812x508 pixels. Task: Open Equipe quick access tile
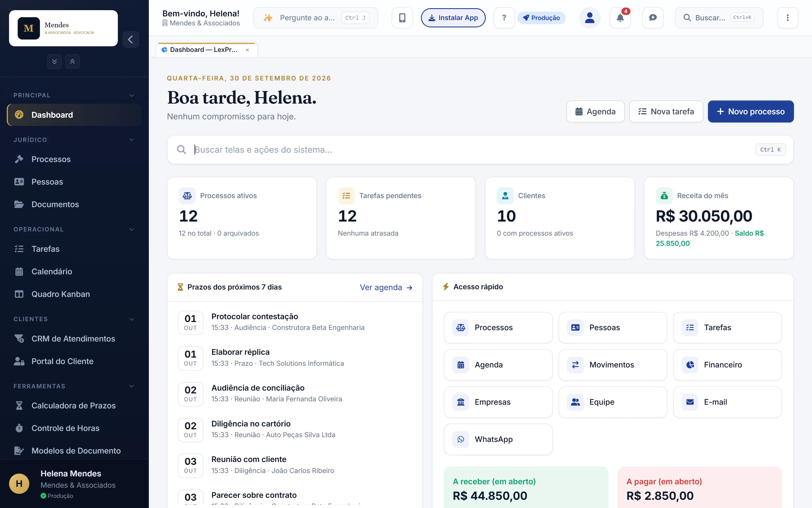point(613,402)
